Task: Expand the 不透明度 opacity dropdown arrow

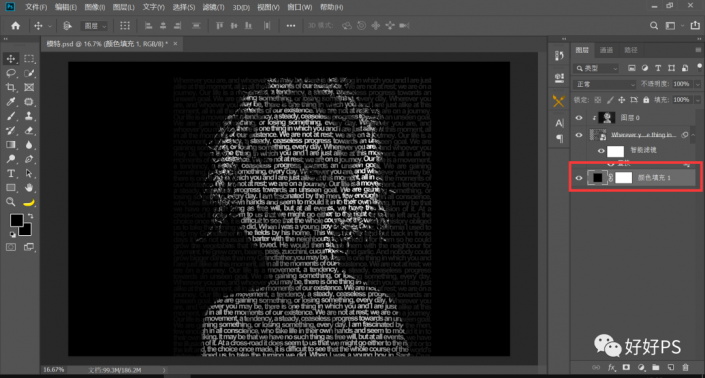Action: point(697,84)
